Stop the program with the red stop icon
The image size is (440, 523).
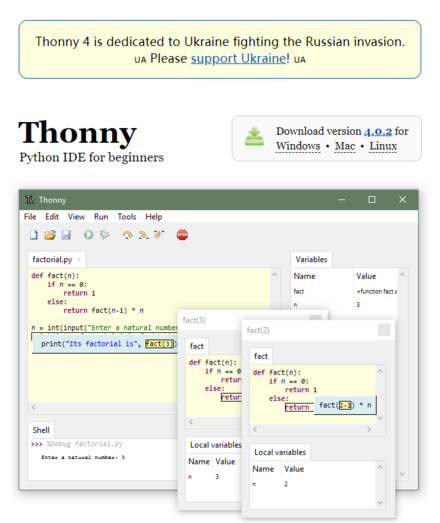[182, 235]
